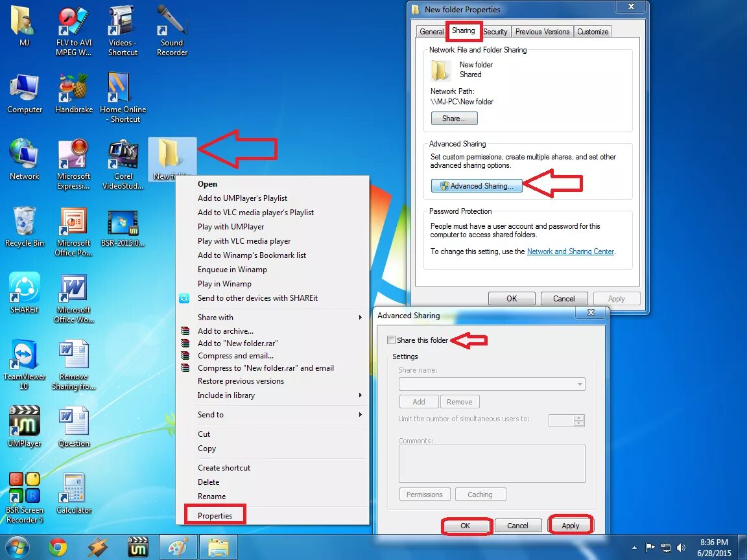Select the Sound Recorder desktop icon

pyautogui.click(x=172, y=30)
